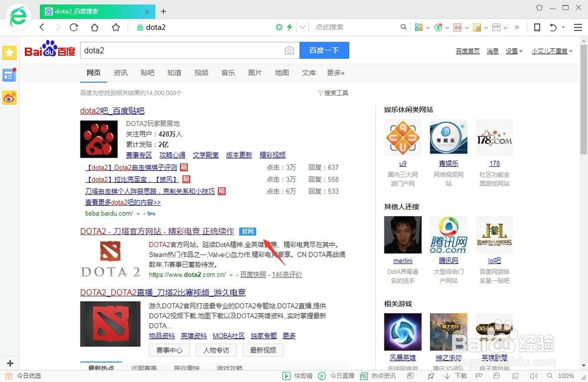The height and width of the screenshot is (382, 588).
Task: Bookmark this page with the star icon
Action: point(116,28)
